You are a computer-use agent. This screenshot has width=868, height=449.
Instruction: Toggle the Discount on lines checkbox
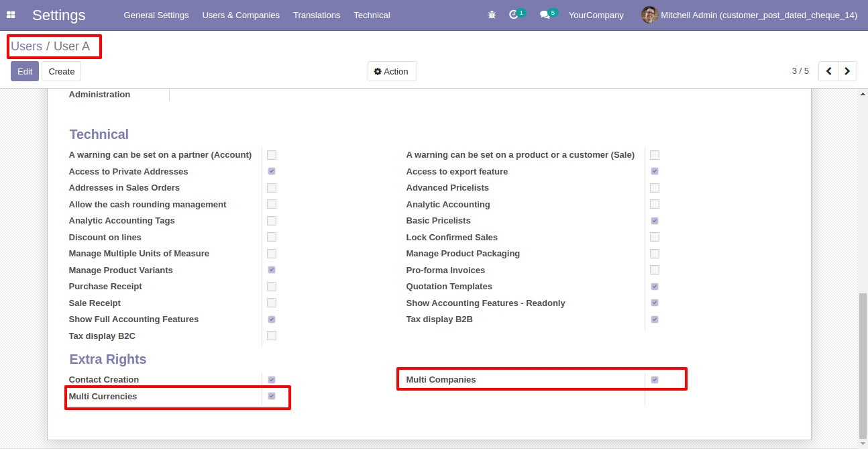[272, 237]
